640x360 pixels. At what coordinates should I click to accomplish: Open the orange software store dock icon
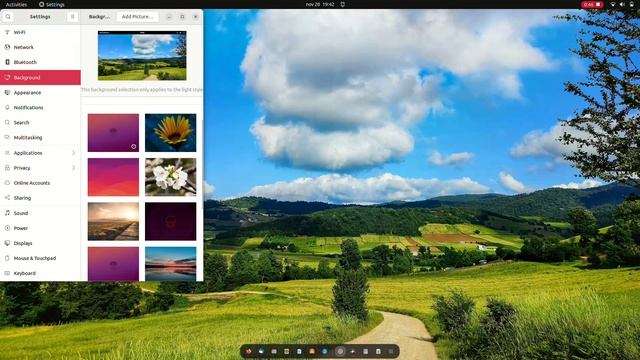click(x=312, y=351)
